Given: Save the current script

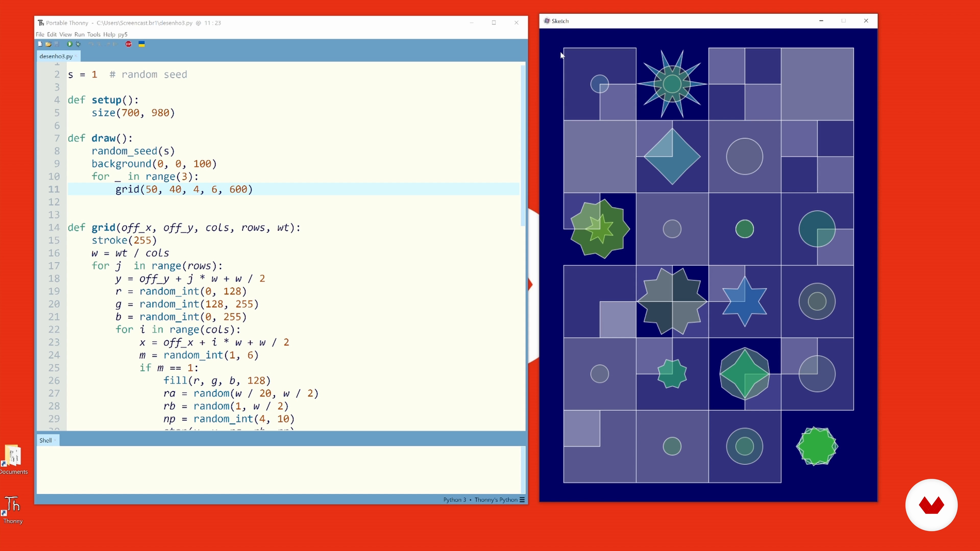Looking at the screenshot, I should click(x=57, y=44).
